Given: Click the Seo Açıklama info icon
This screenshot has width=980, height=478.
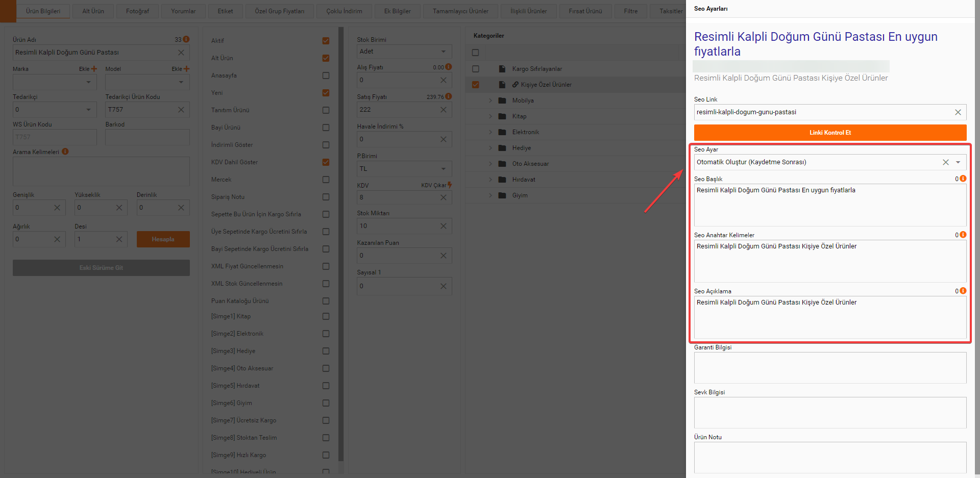Looking at the screenshot, I should [963, 291].
